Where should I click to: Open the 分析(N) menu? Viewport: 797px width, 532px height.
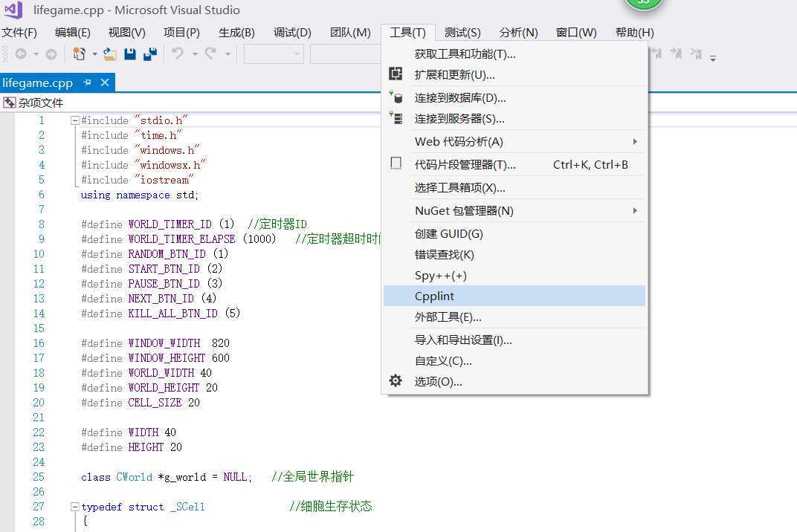point(518,33)
